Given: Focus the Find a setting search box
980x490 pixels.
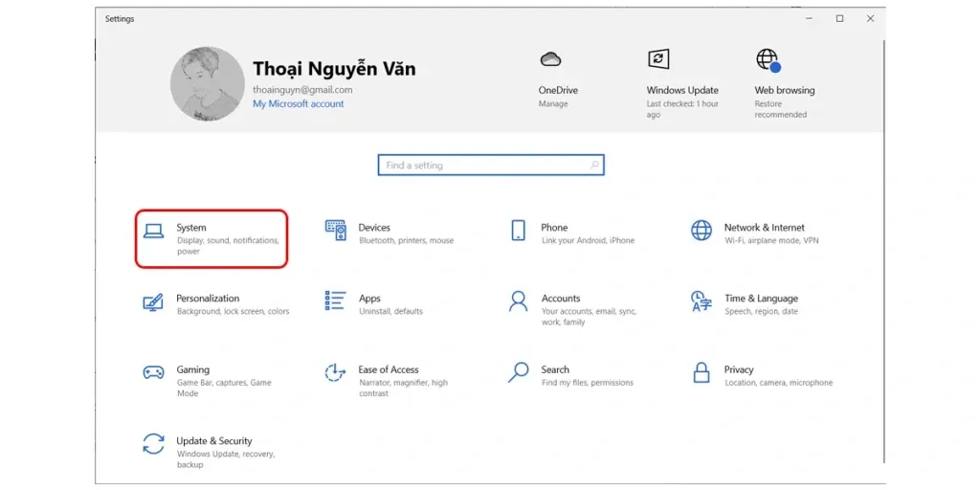Looking at the screenshot, I should click(x=491, y=165).
